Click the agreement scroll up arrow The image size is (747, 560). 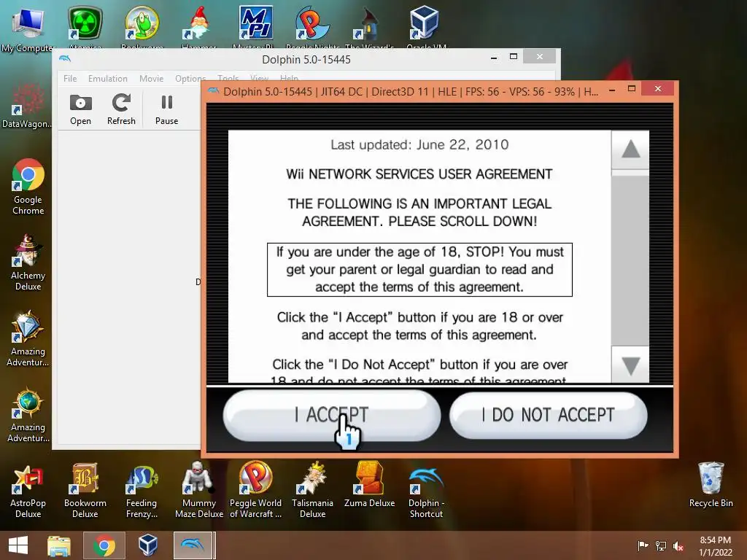point(630,149)
